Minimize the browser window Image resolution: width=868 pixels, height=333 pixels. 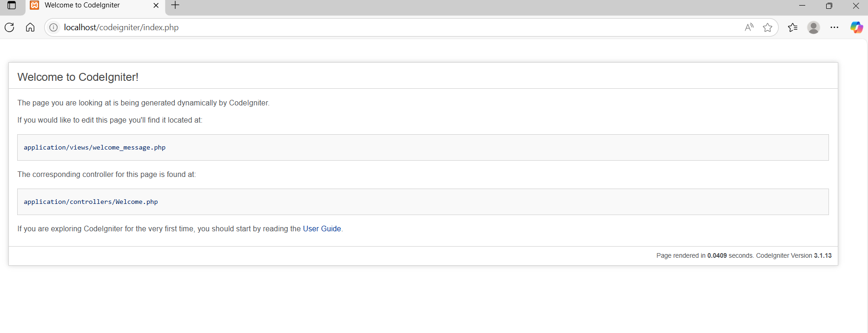click(x=802, y=6)
